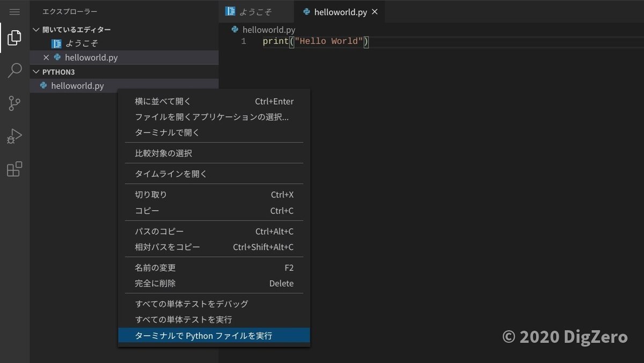This screenshot has height=363, width=644.
Task: Select the Explorer files icon in activity bar
Action: point(14,38)
